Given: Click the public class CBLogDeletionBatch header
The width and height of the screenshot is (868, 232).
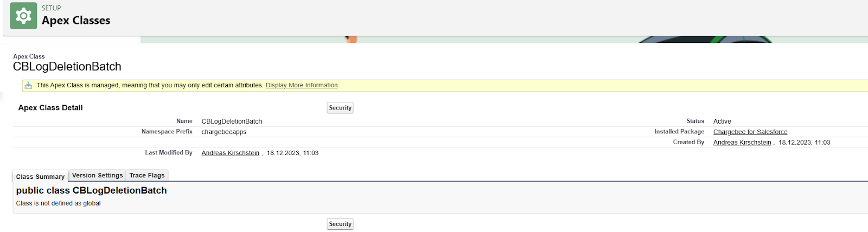Looking at the screenshot, I should 91,190.
